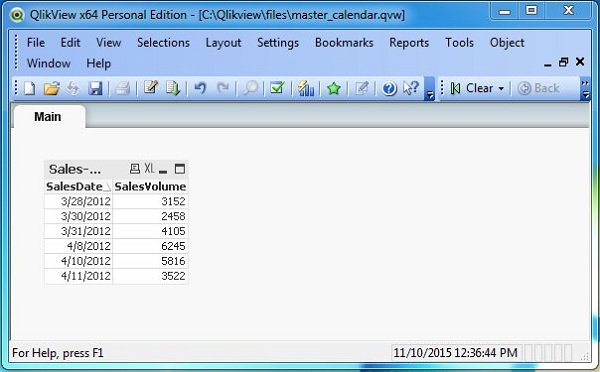The image size is (600, 372).
Task: Select the 5816 sales volume cell
Action: (x=150, y=261)
